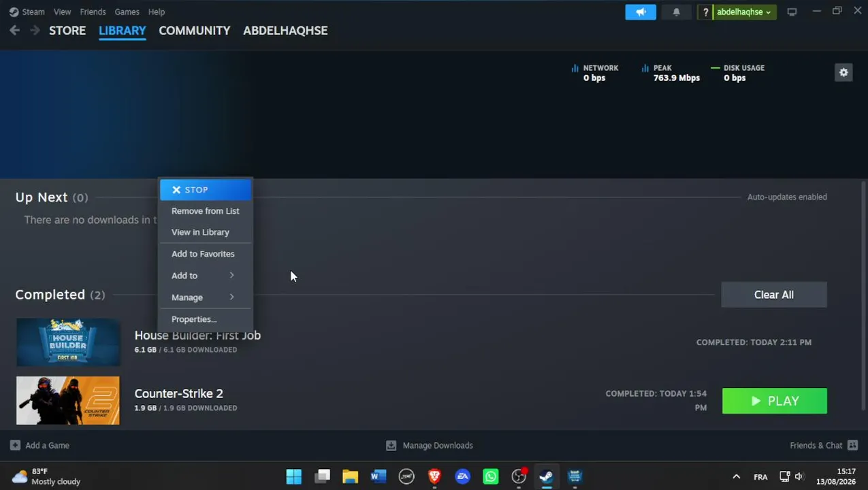Open the volume speaker tray icon
This screenshot has height=490, width=868.
click(799, 476)
